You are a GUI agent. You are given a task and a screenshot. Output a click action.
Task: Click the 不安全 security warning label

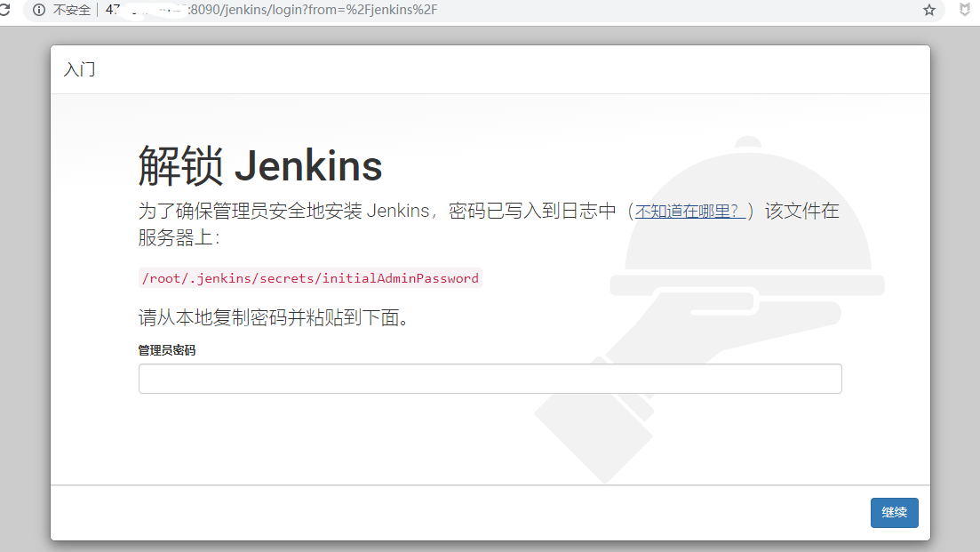pyautogui.click(x=72, y=10)
